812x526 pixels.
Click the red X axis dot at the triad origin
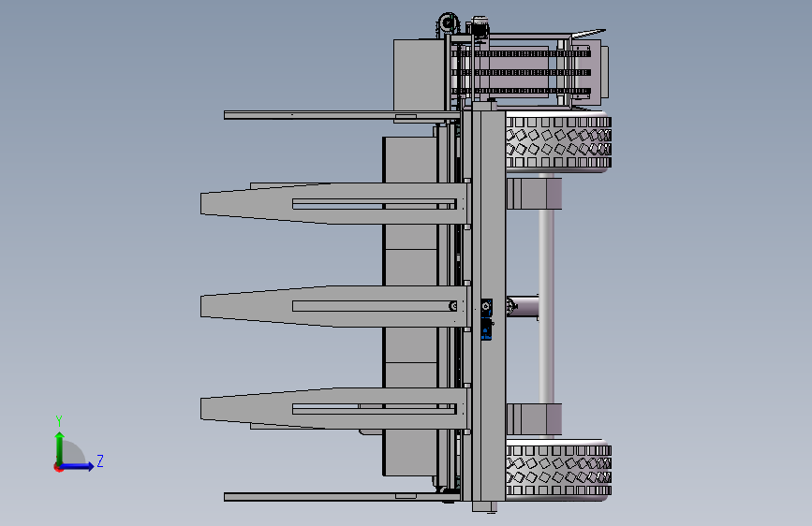58,467
